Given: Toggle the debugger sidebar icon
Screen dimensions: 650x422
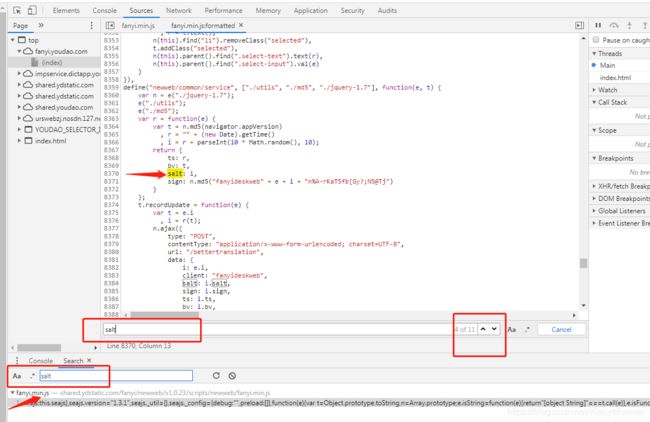Looking at the screenshot, I should click(580, 26).
